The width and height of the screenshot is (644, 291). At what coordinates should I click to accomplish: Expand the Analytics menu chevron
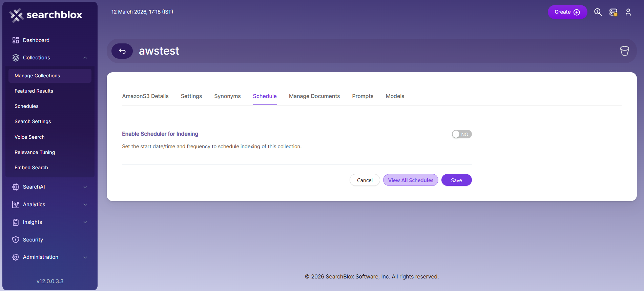point(85,205)
